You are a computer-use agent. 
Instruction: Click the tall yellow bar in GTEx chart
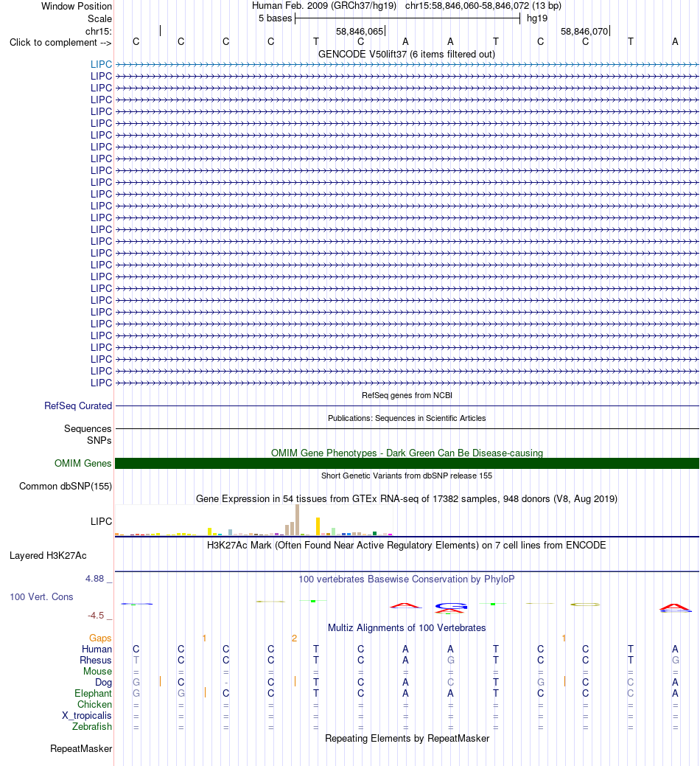[x=318, y=526]
